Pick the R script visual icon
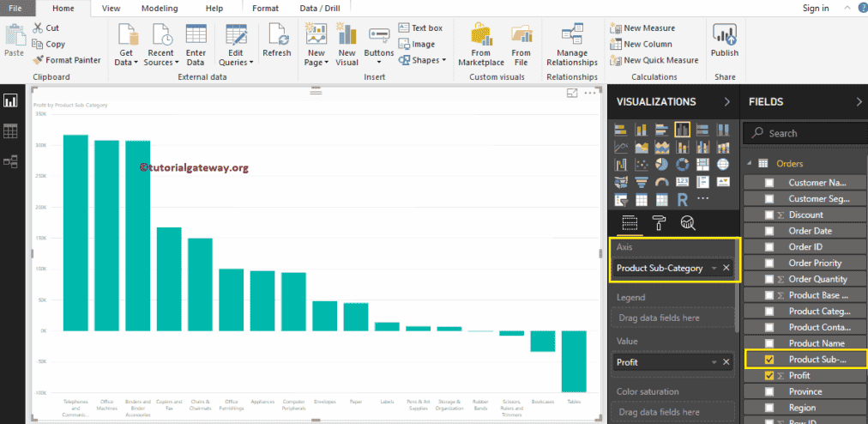The image size is (868, 424). [683, 199]
